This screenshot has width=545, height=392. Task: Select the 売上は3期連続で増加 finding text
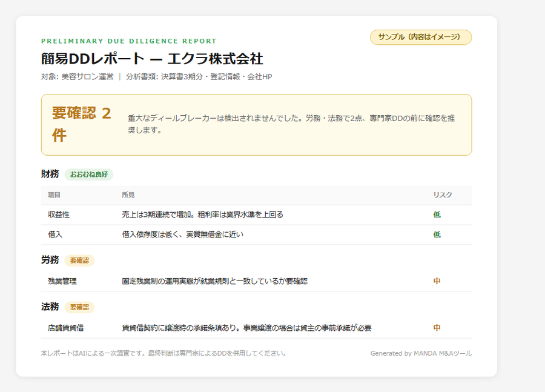click(x=202, y=214)
